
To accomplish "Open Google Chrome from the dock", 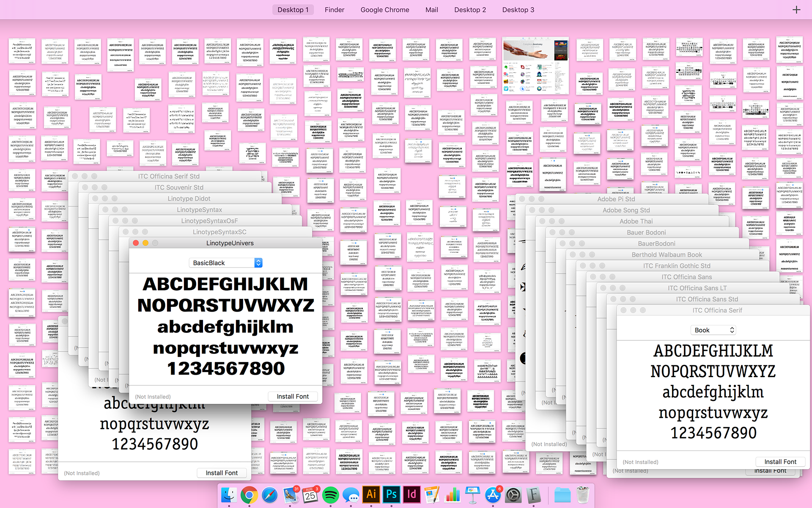I will (249, 494).
